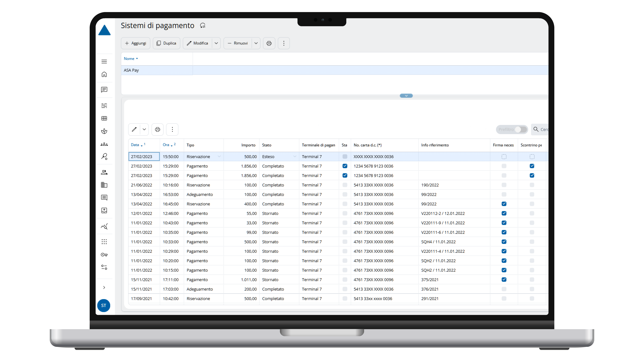The height and width of the screenshot is (362, 644).
Task: Click the pencil edit icon in transactions toolbar
Action: [x=134, y=129]
